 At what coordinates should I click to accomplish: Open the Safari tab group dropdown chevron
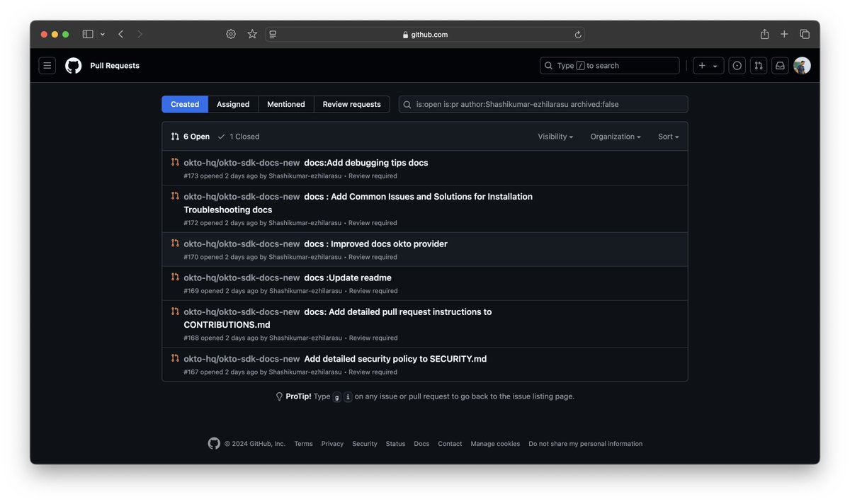(103, 34)
